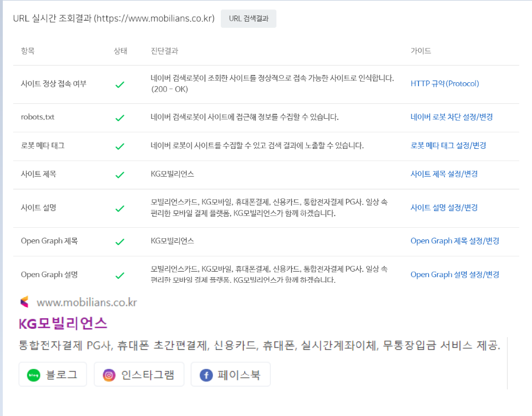Open 사이트 설명 설정/변경 link
532x416 pixels.
[x=444, y=208]
